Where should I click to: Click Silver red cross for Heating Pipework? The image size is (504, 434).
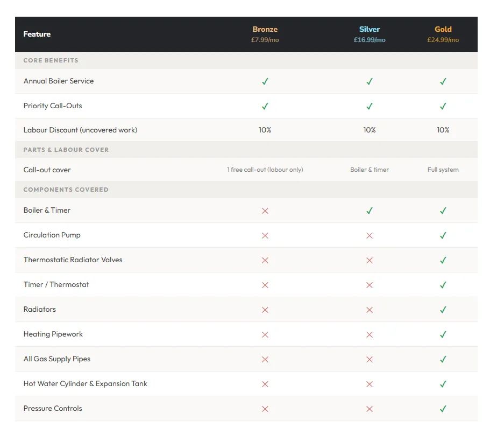pos(370,334)
